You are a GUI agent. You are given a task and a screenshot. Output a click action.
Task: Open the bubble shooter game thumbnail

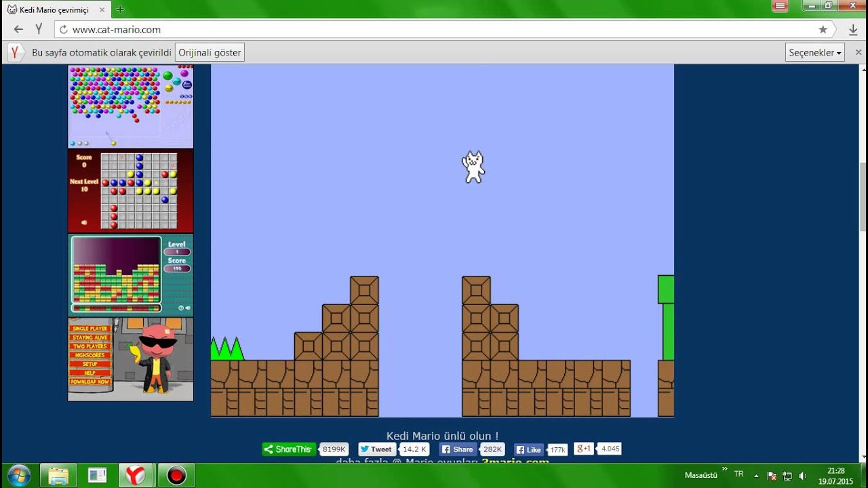[x=130, y=106]
